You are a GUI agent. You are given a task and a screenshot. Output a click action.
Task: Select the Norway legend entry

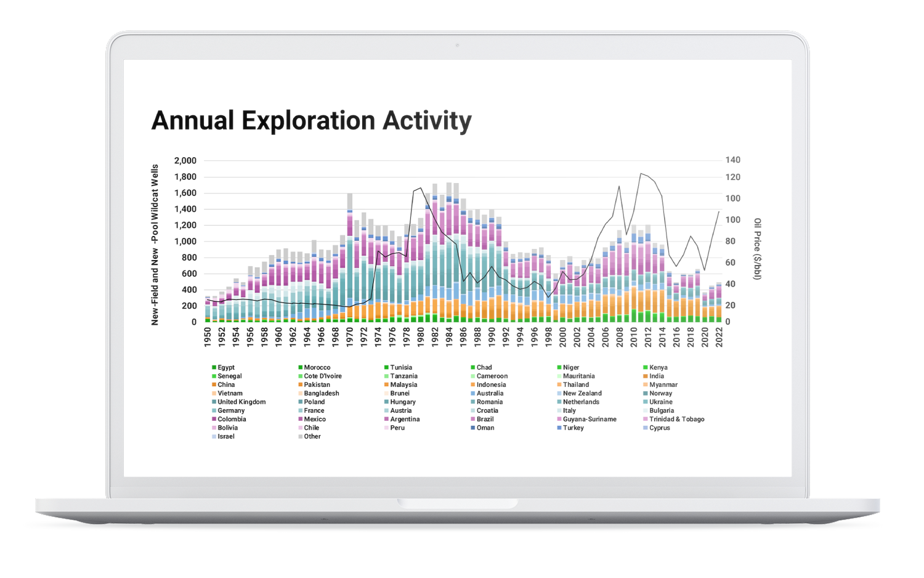click(660, 393)
